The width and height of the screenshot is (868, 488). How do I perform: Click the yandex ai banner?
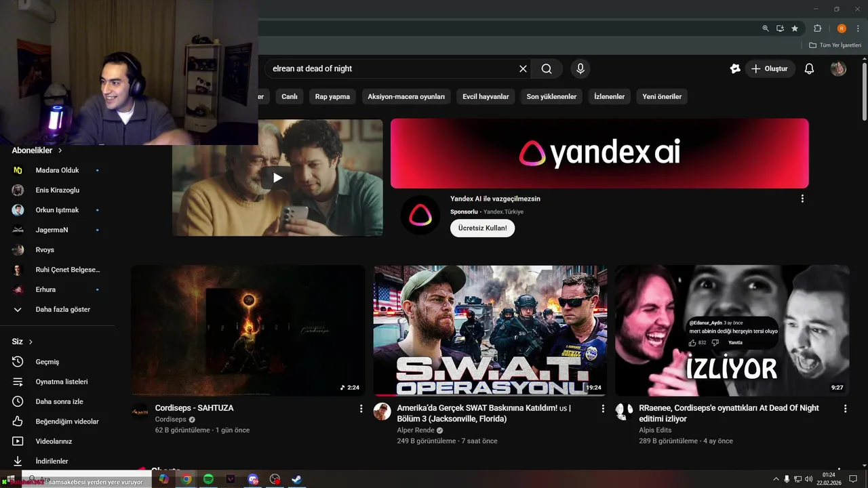tap(599, 153)
